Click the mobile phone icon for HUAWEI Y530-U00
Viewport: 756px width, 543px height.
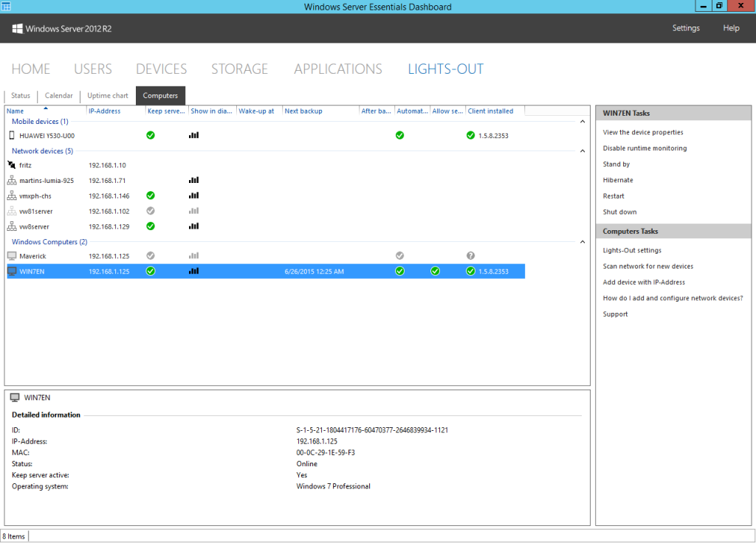12,135
